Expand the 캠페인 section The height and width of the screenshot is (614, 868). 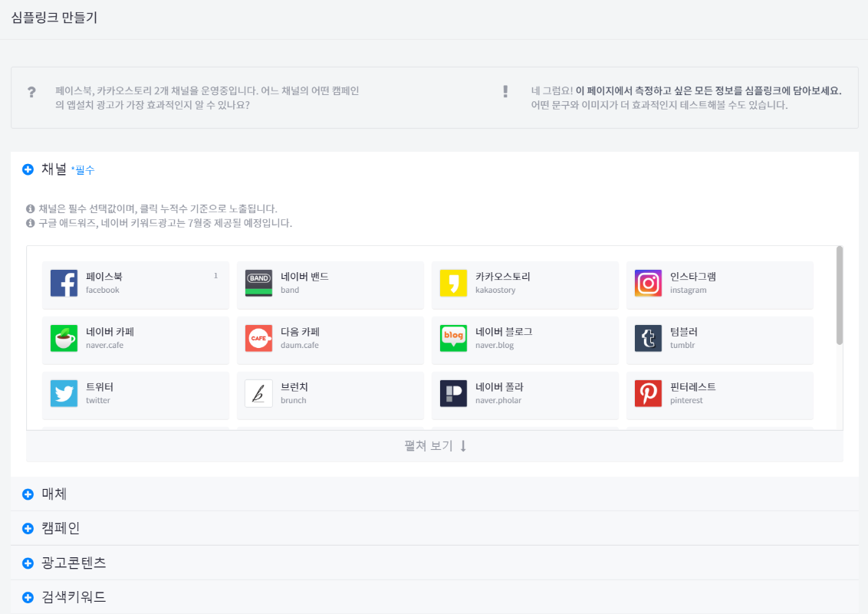[435, 528]
